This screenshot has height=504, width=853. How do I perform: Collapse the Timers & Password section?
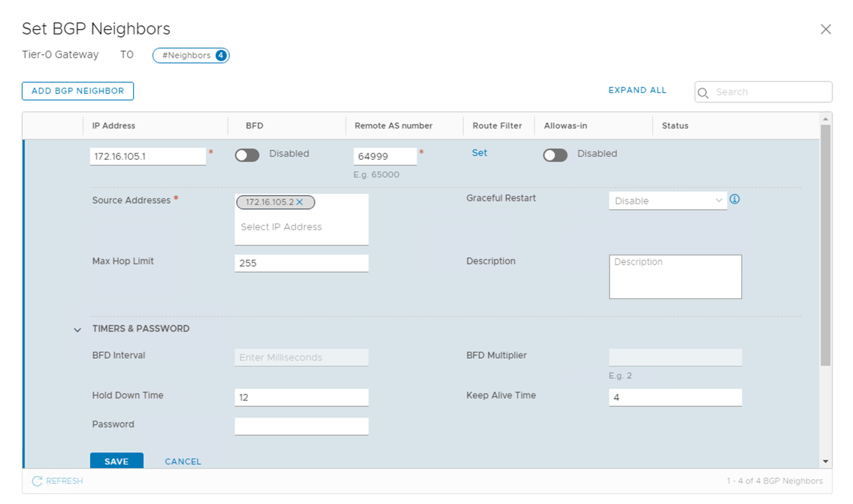click(x=78, y=330)
